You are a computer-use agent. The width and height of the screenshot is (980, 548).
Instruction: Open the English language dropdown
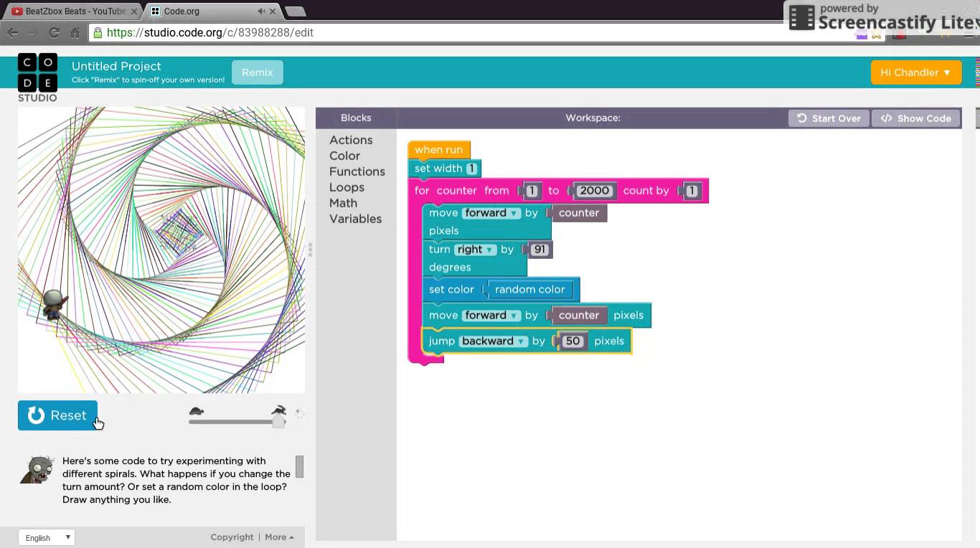click(47, 537)
